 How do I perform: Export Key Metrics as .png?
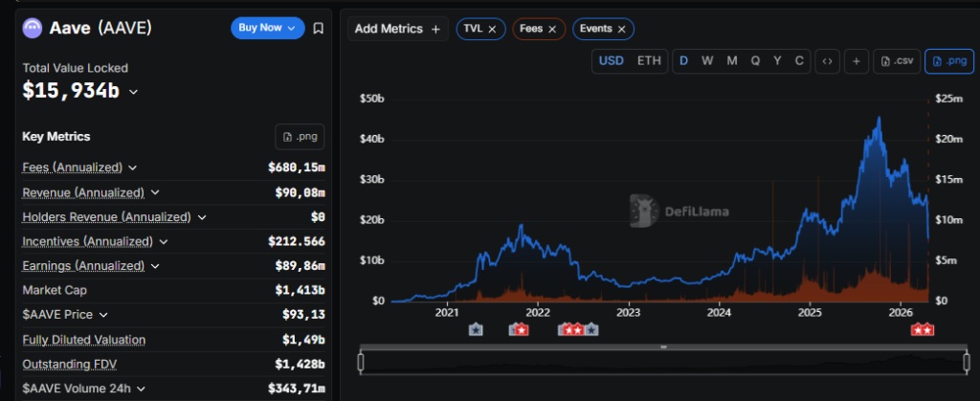click(300, 137)
